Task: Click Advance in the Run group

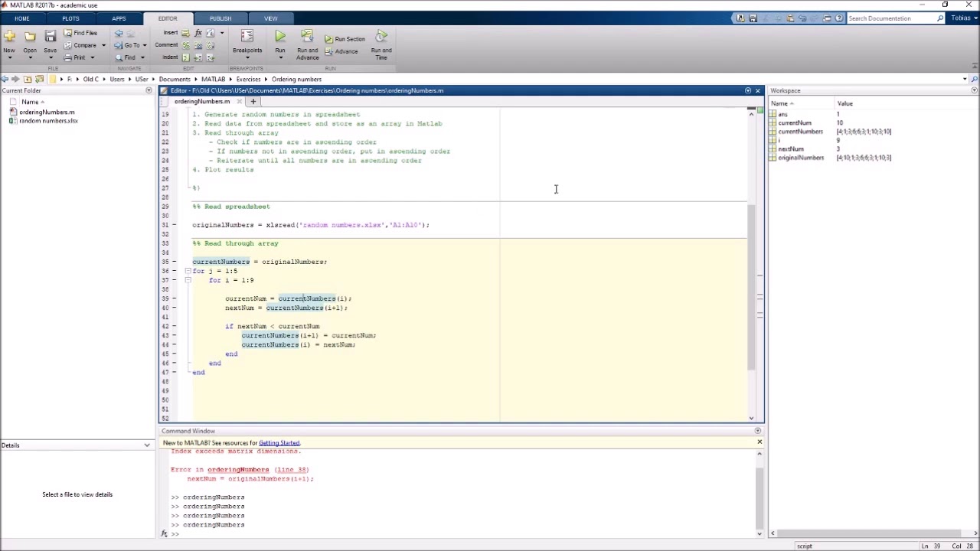Action: [x=341, y=51]
